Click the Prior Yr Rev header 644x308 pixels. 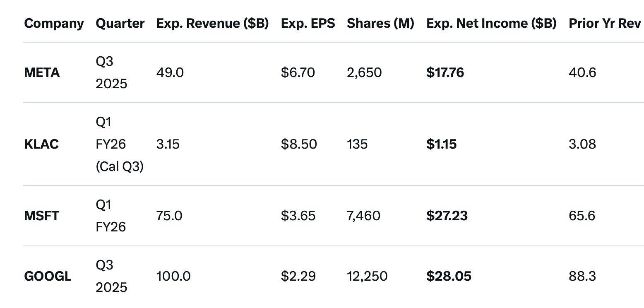tap(606, 24)
